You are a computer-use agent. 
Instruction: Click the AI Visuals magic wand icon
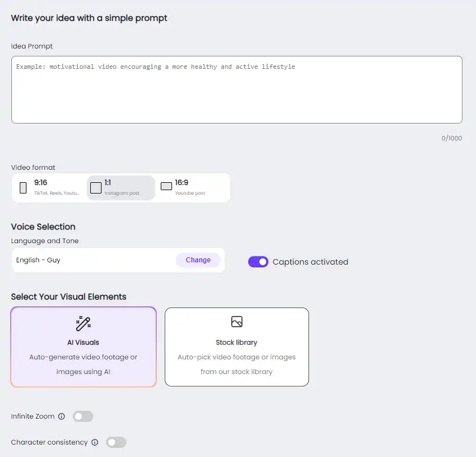[83, 323]
